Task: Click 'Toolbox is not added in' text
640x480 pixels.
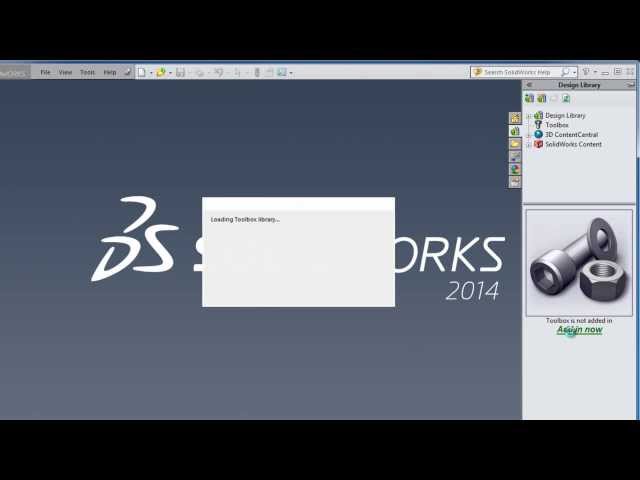Action: (x=579, y=320)
